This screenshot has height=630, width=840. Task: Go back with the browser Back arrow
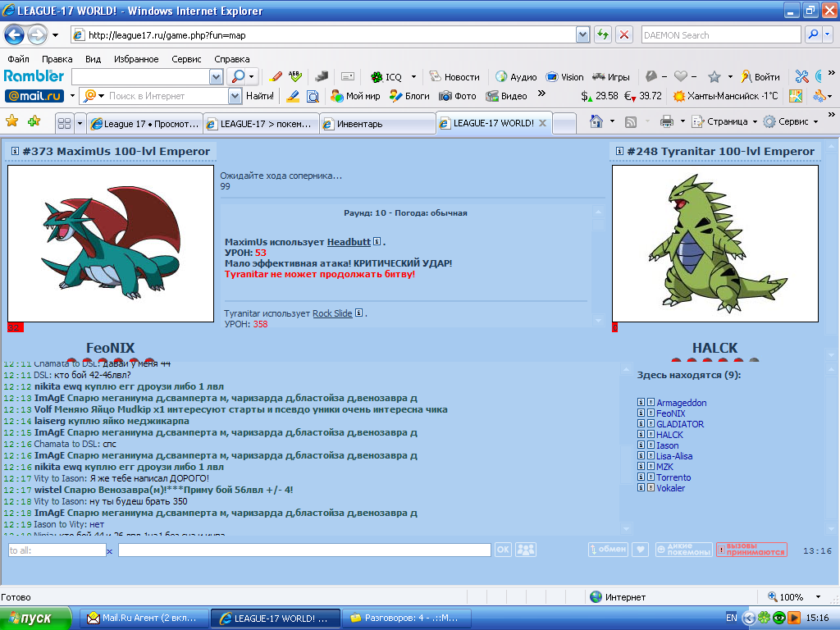click(x=14, y=35)
